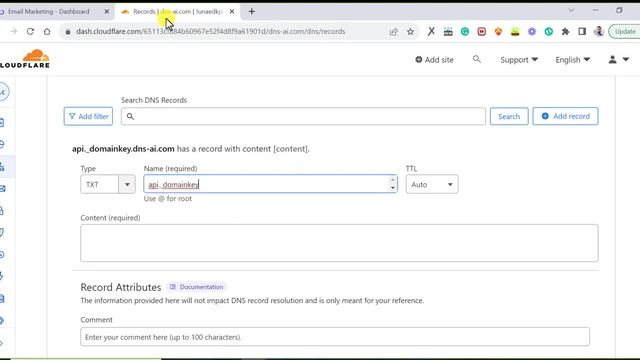
Task: Click the 'Use @ for root' hint
Action: tap(168, 199)
